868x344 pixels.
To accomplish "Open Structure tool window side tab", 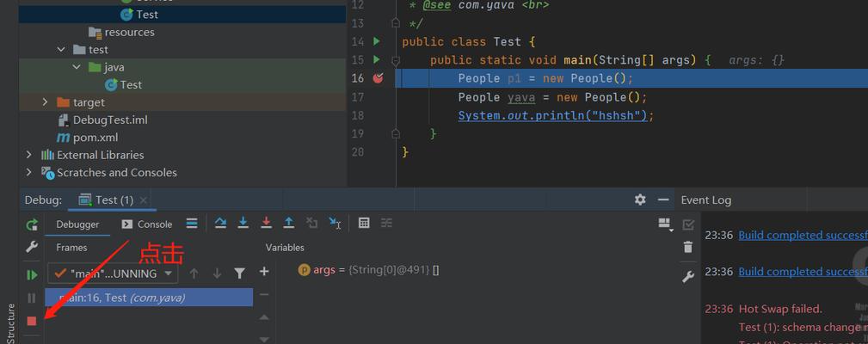I will click(10, 323).
